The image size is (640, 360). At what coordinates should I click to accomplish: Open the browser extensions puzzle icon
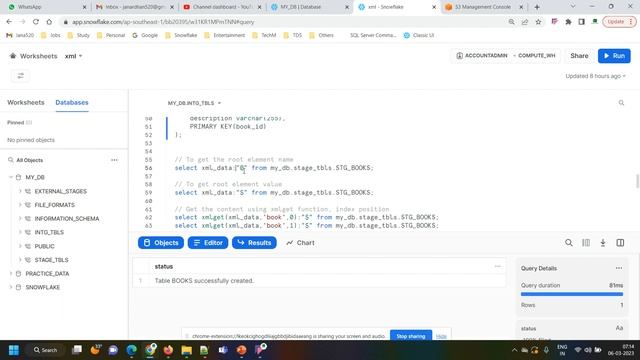point(568,22)
